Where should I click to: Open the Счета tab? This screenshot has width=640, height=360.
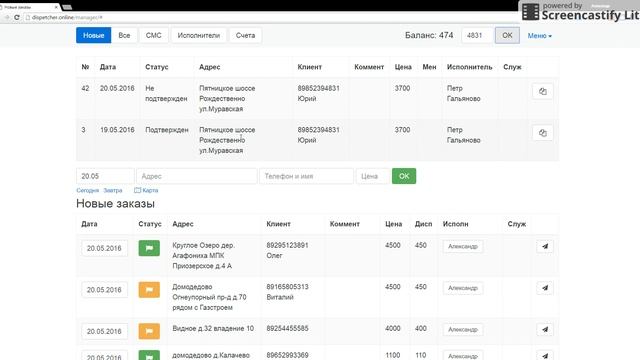point(245,36)
